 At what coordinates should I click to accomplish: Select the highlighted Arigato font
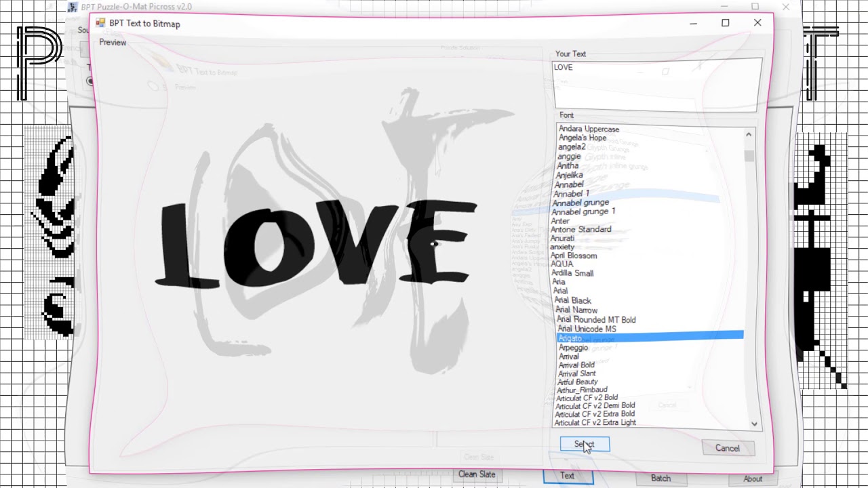coord(650,338)
